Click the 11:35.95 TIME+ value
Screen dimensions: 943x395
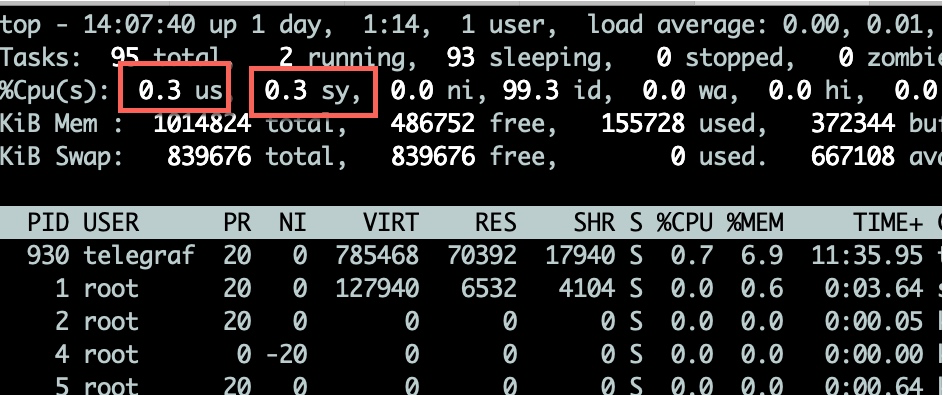(867, 256)
